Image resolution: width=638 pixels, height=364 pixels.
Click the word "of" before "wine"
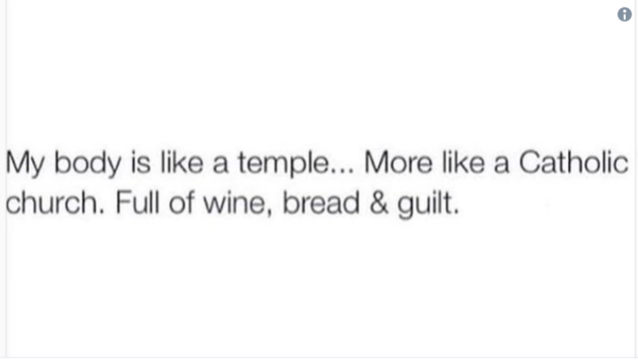181,203
